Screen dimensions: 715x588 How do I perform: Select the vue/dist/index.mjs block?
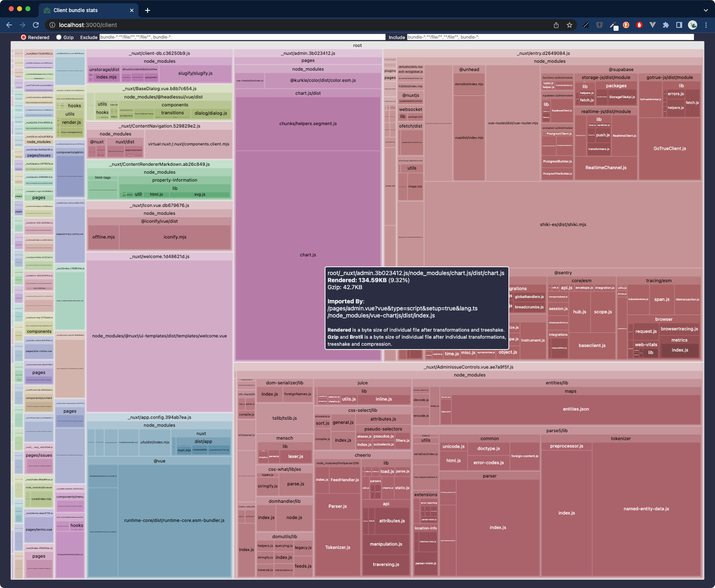[469, 138]
